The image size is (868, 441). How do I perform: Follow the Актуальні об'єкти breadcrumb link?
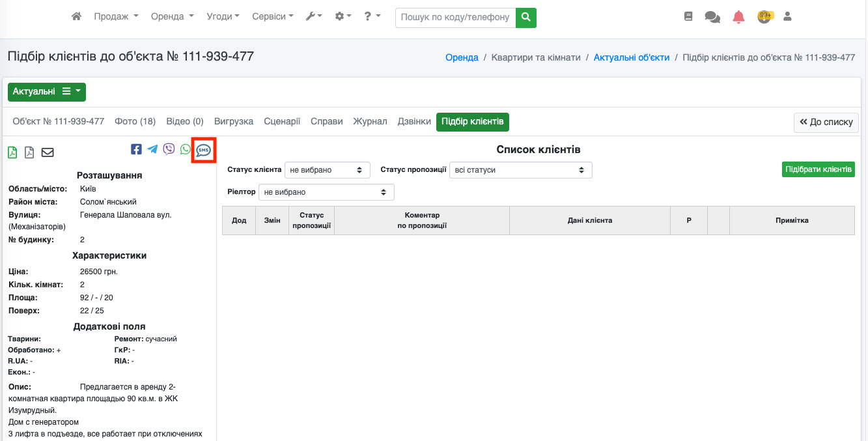631,57
